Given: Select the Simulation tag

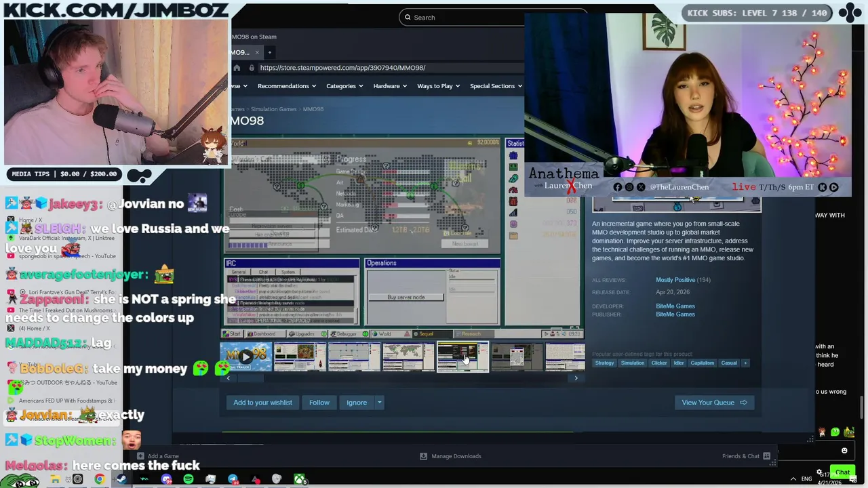Looking at the screenshot, I should click(x=633, y=363).
